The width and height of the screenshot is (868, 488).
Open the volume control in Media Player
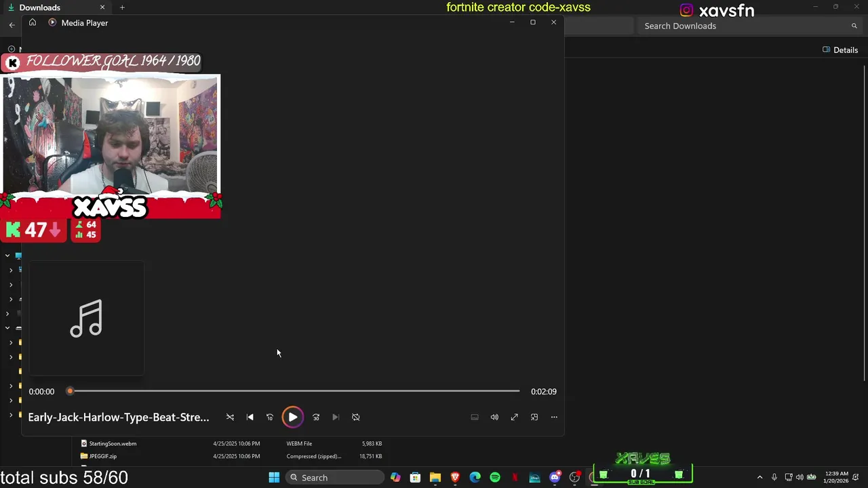click(x=494, y=418)
